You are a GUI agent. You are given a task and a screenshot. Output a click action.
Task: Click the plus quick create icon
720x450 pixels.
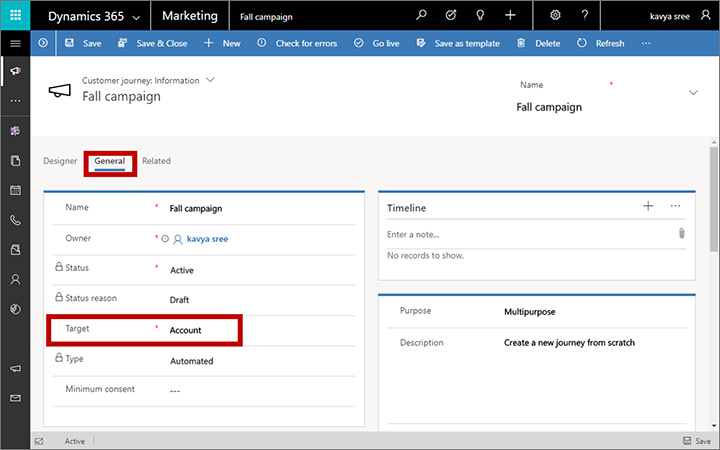[510, 15]
